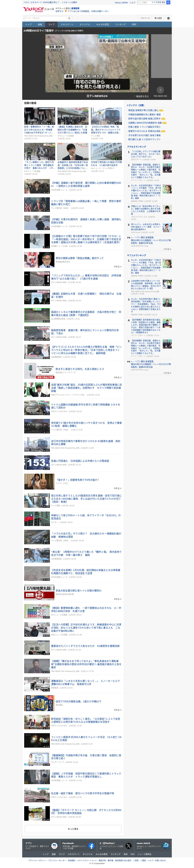Select the トップ tab

click(28, 24)
